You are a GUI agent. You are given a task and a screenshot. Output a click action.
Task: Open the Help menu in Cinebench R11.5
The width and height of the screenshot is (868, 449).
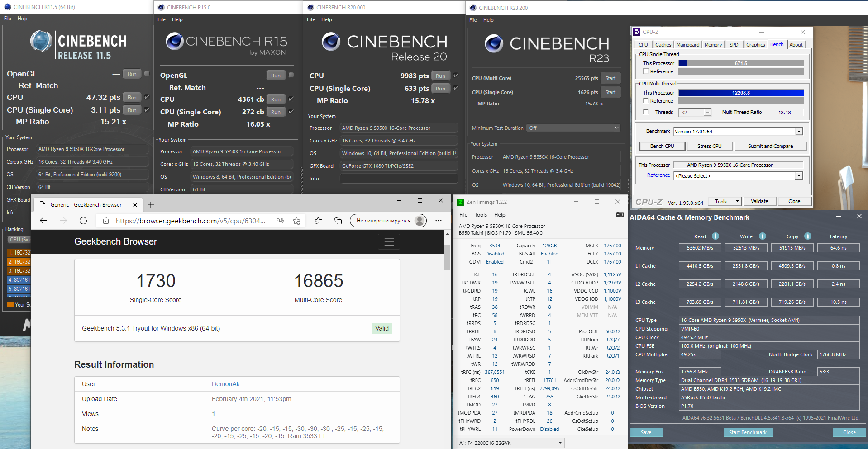point(23,19)
